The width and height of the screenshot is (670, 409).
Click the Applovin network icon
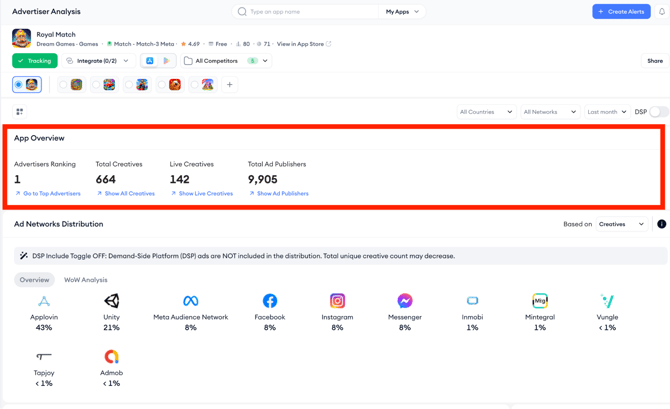tap(44, 301)
